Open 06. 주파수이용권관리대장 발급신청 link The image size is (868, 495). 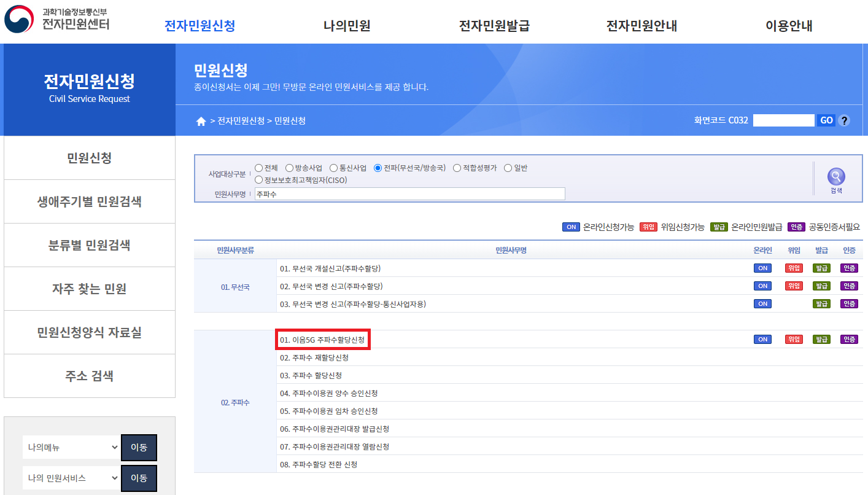(335, 429)
